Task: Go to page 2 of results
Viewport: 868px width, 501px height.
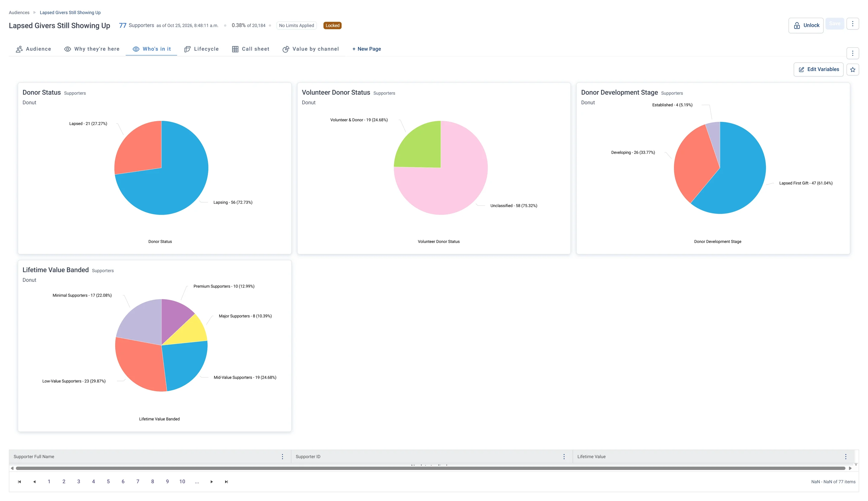Action: point(64,482)
